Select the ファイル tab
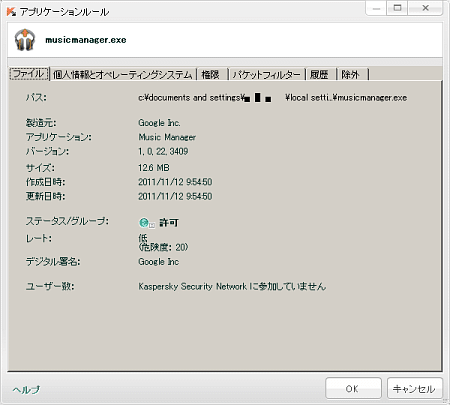 pyautogui.click(x=29, y=74)
